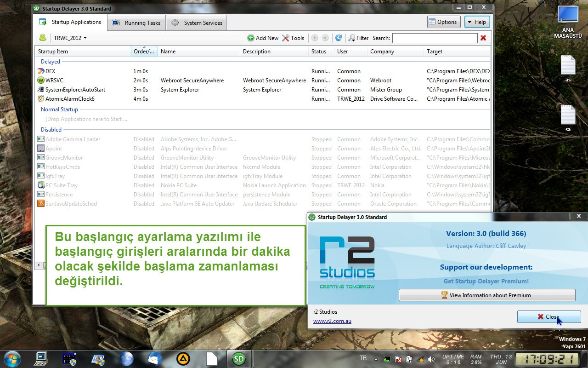Click the green user profile icon
The width and height of the screenshot is (588, 368).
(x=43, y=38)
